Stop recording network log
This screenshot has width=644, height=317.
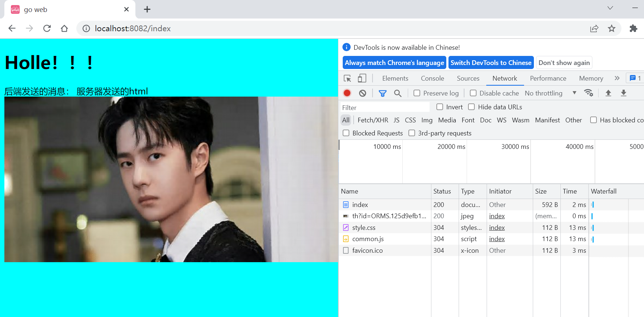(347, 93)
